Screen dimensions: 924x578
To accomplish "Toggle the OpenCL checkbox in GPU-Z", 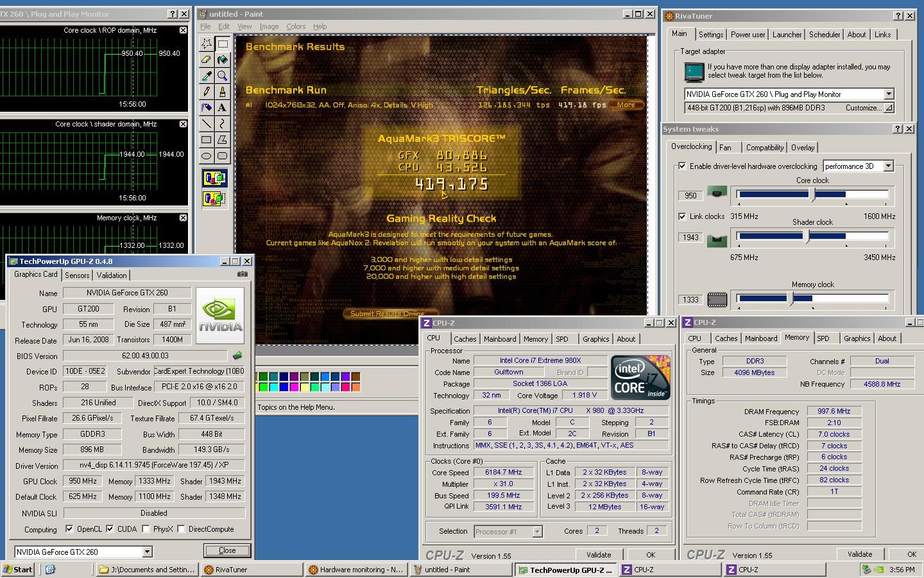I will coord(69,529).
